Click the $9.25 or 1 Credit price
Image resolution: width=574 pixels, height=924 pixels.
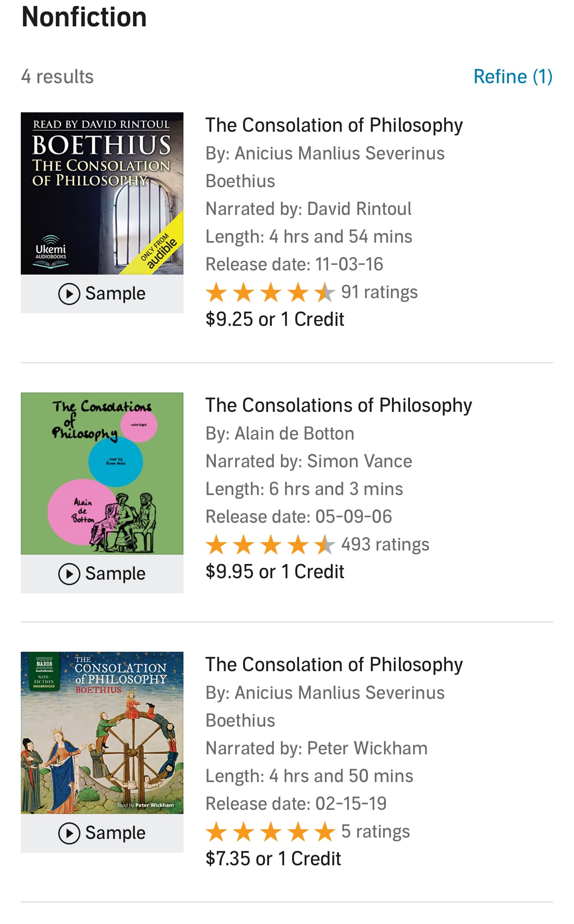[275, 319]
